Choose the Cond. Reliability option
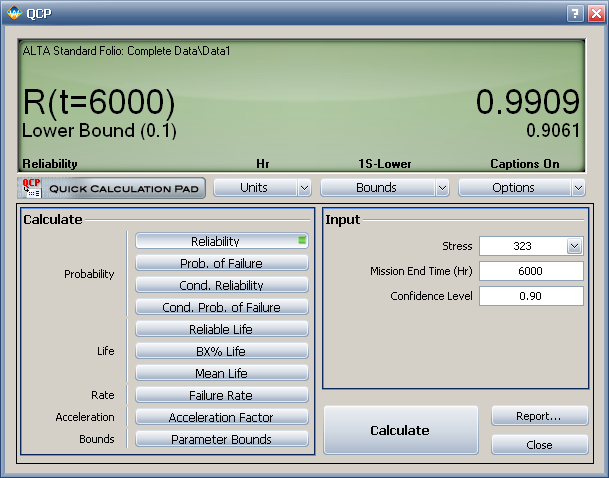The width and height of the screenshot is (609, 478). 221,285
